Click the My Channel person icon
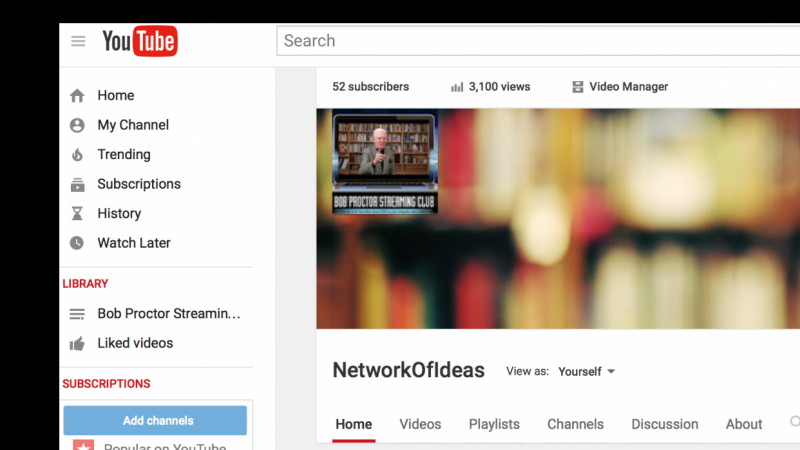Screen dimensions: 800x450 pyautogui.click(x=77, y=125)
